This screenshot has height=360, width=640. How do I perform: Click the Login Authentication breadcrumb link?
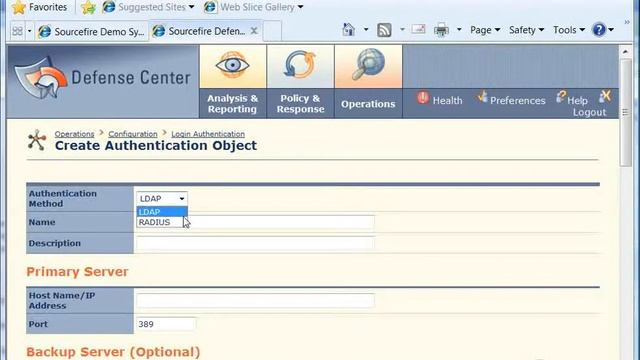coord(208,134)
